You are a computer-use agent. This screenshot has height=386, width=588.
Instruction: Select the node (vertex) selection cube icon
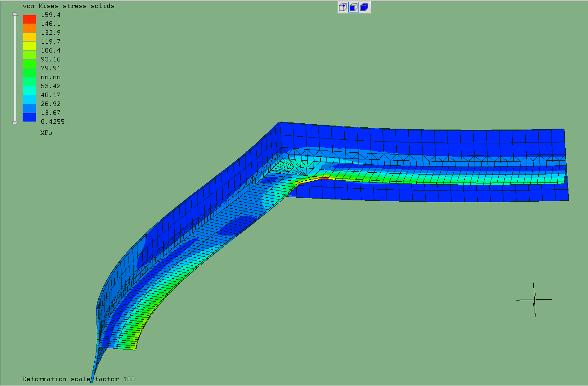343,7
